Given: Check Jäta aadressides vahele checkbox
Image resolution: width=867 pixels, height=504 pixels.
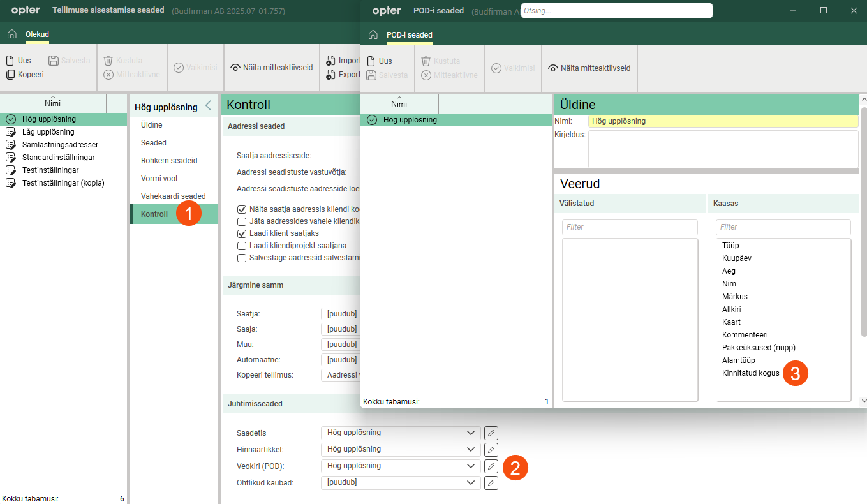Looking at the screenshot, I should point(242,221).
